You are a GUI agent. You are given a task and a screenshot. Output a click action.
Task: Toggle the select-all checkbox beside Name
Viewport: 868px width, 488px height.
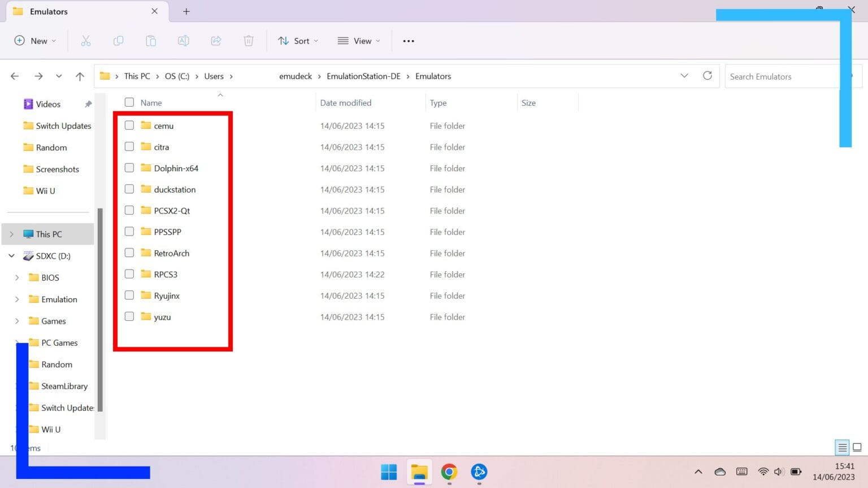tap(129, 102)
